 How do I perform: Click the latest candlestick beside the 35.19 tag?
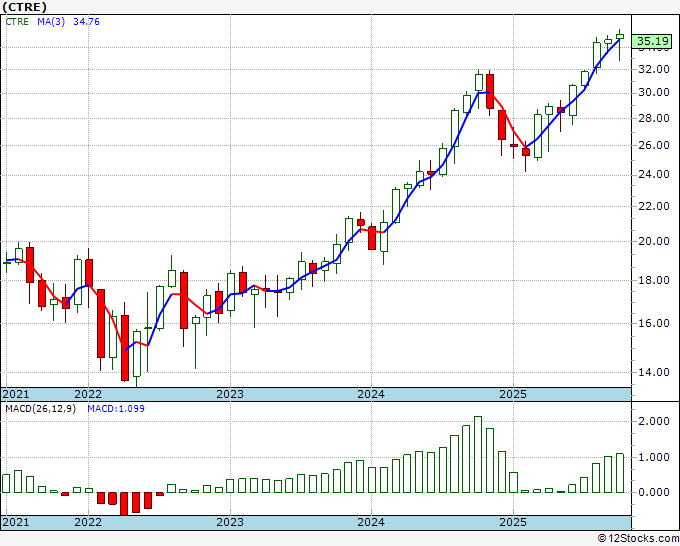pos(620,45)
